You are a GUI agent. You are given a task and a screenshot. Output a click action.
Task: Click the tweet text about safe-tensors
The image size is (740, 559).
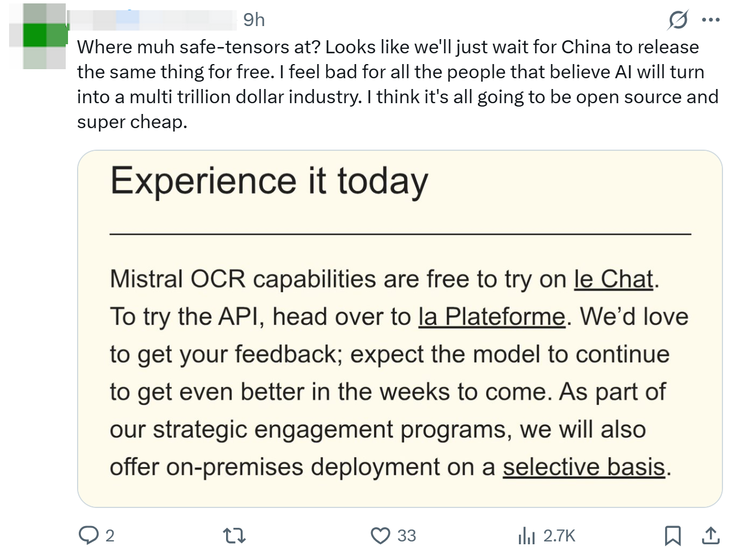click(390, 85)
